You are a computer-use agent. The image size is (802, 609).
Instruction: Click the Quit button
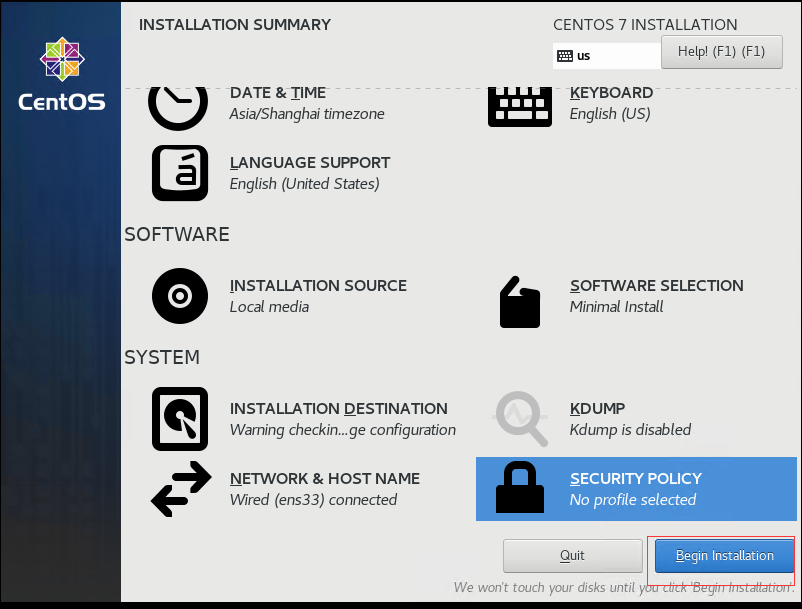(x=572, y=556)
